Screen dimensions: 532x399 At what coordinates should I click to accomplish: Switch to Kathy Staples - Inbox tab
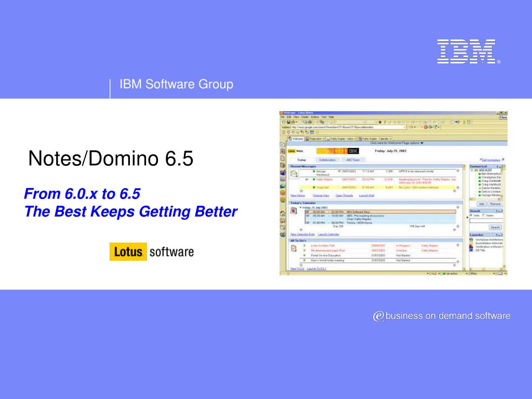[341, 139]
